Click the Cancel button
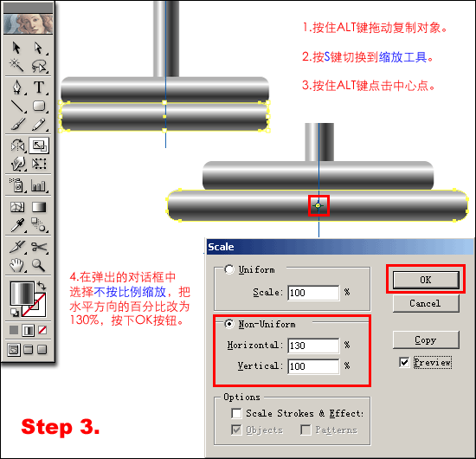 pos(426,303)
